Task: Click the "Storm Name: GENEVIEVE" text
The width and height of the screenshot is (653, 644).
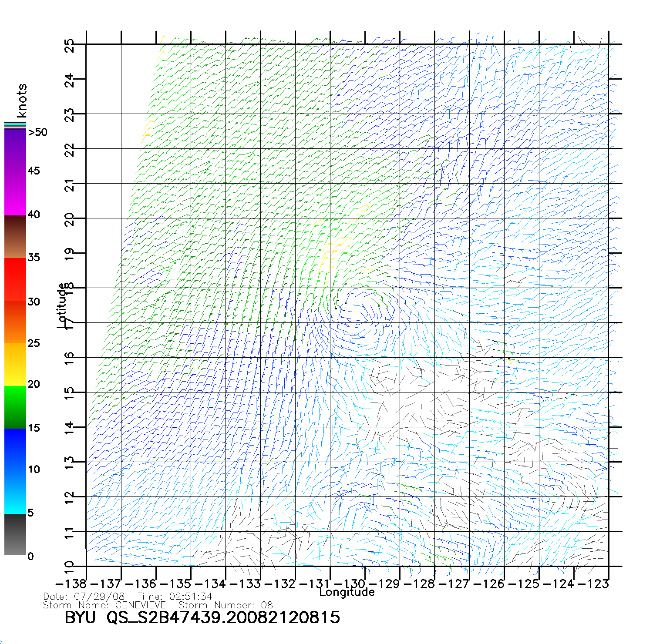Action: (x=104, y=605)
